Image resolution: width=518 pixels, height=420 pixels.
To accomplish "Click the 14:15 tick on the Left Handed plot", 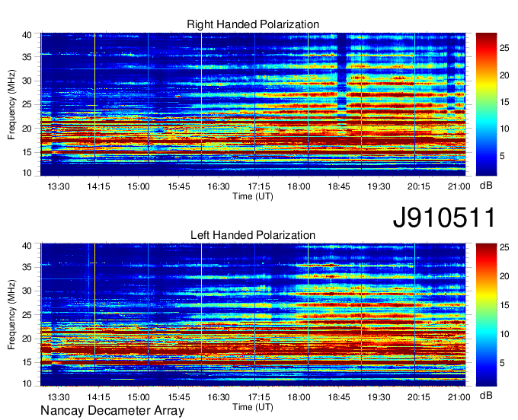I will click(98, 397).
